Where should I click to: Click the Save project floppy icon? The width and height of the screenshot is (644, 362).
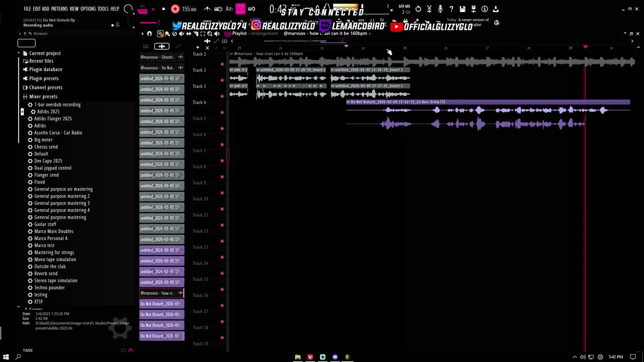coord(462,9)
